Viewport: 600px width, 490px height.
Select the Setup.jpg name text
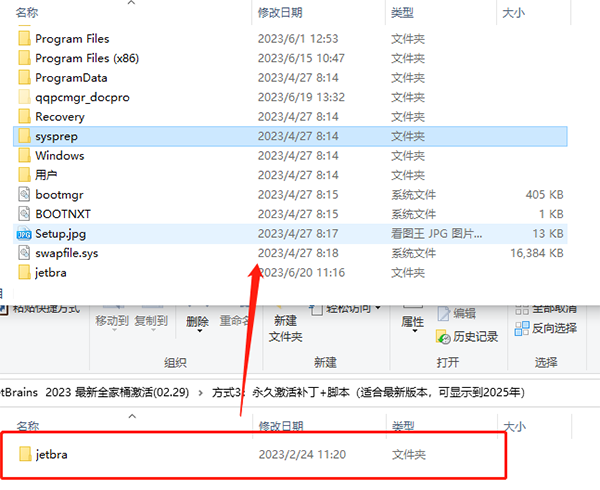[60, 234]
